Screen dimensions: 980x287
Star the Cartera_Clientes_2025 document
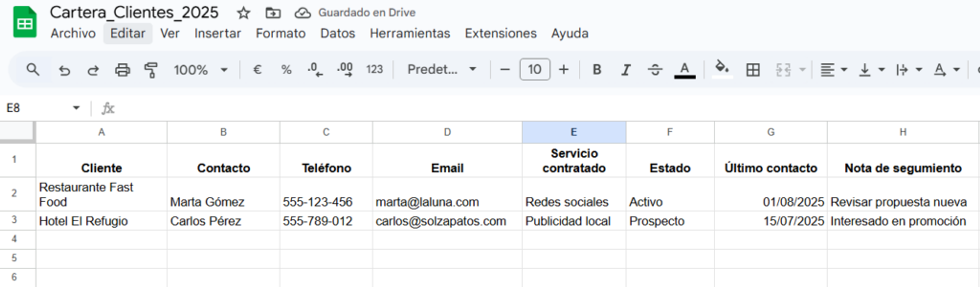[243, 13]
